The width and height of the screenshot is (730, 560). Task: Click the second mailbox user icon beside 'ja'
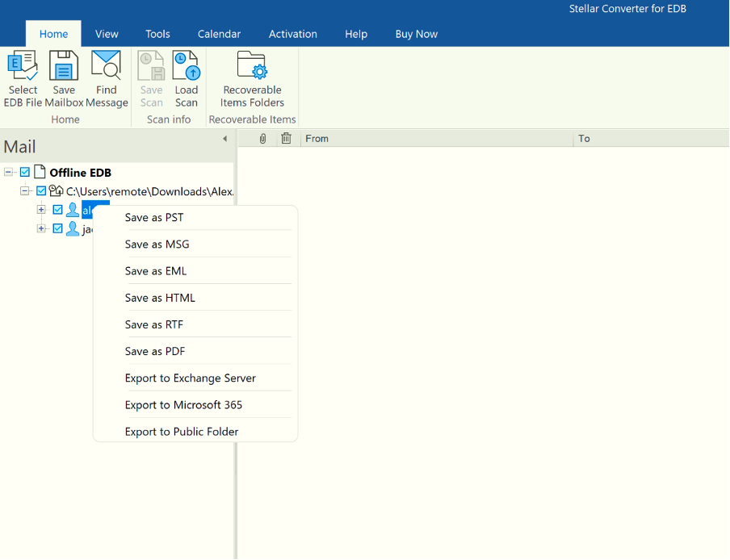[73, 228]
